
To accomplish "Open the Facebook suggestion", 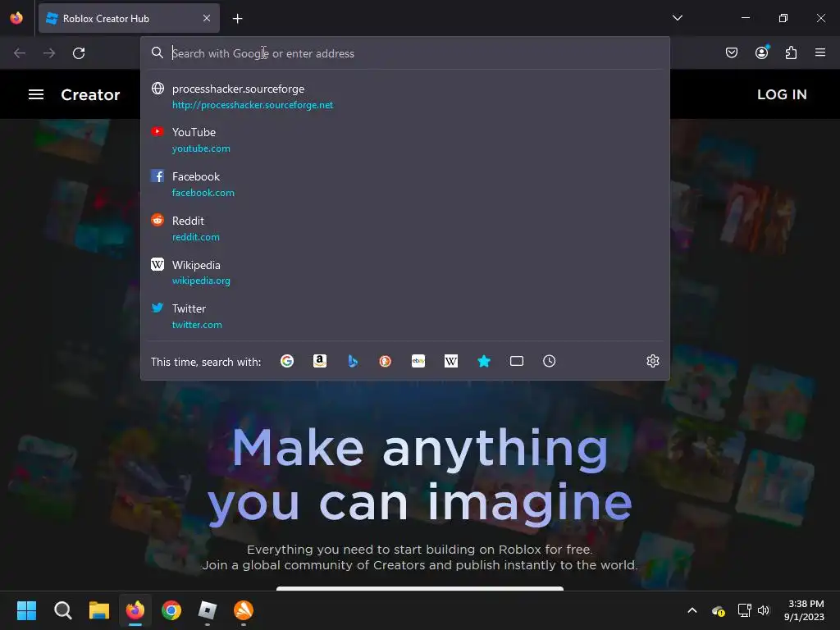I will (x=405, y=185).
